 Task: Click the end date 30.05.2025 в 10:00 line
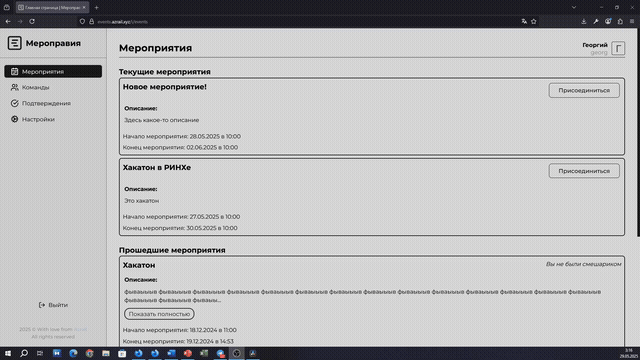pos(180,228)
